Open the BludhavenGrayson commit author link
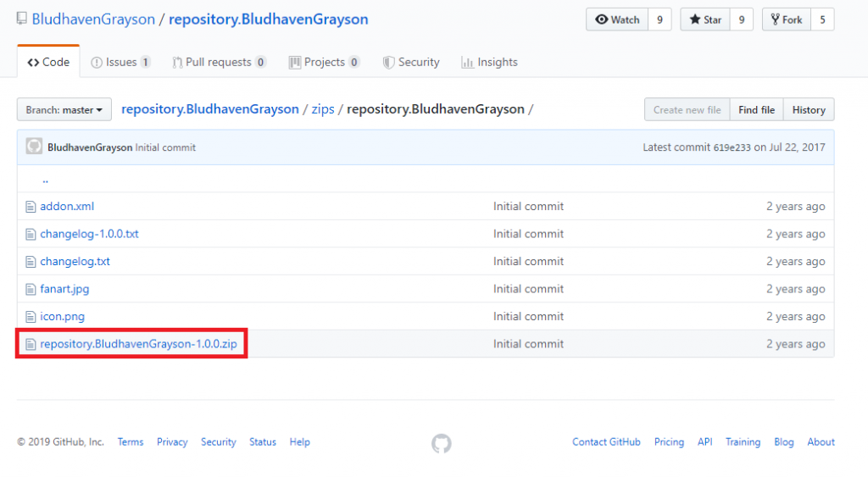Image resolution: width=868 pixels, height=477 pixels. click(90, 147)
